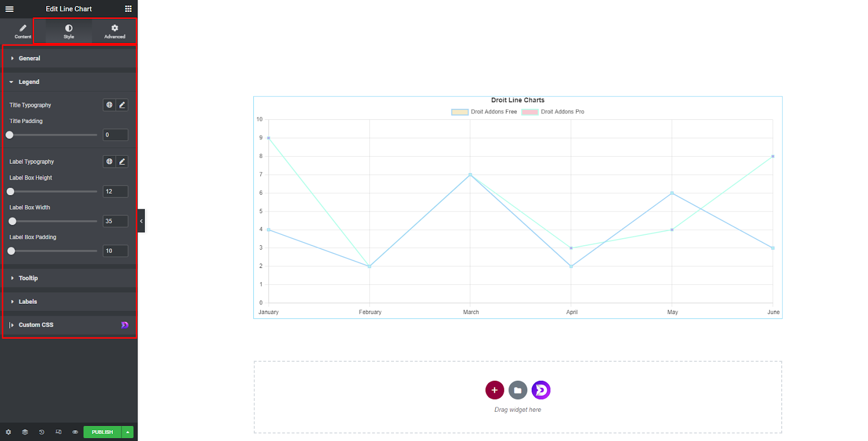Switch to the Style tab
868x441 pixels.
pyautogui.click(x=69, y=31)
